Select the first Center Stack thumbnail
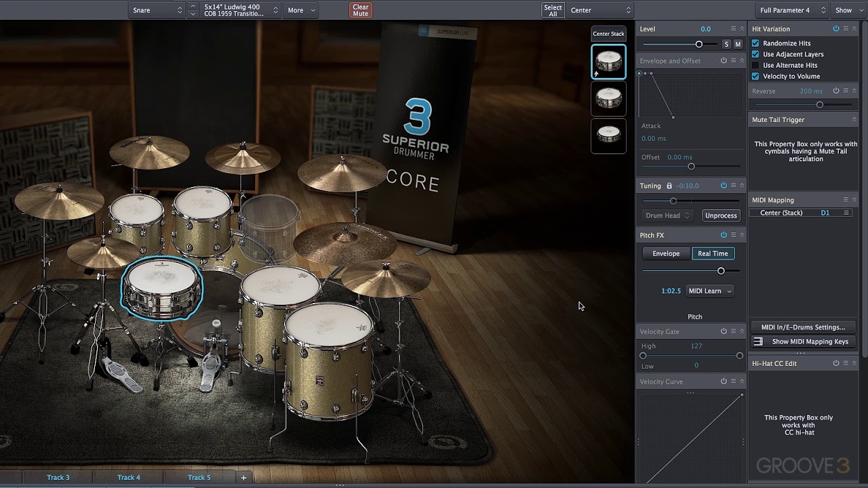The height and width of the screenshot is (488, 868). tap(608, 62)
